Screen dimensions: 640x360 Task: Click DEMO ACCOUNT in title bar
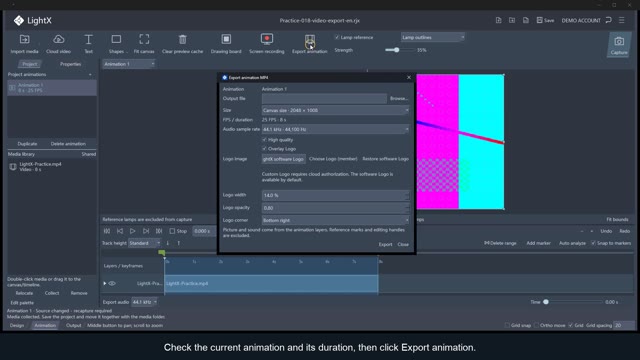coord(581,20)
